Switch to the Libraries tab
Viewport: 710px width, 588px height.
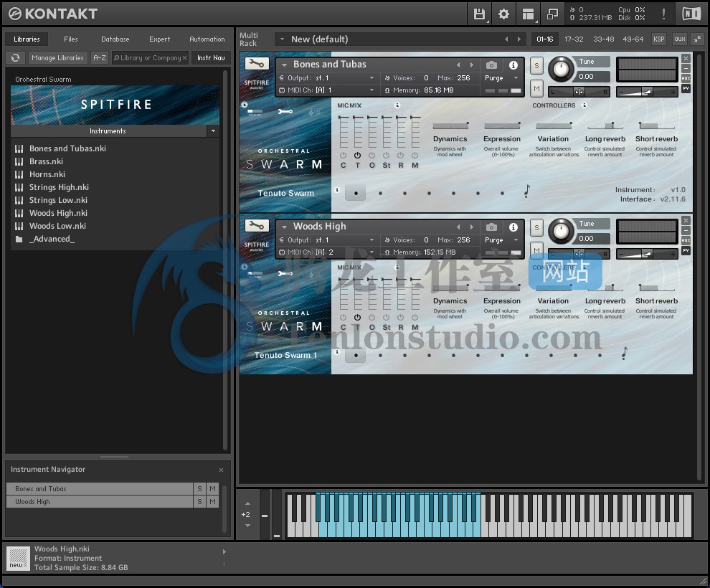pos(27,39)
